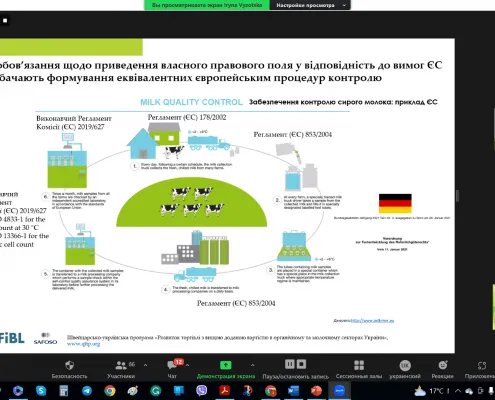Click the www.qftp.org link on the slide

click(83, 344)
